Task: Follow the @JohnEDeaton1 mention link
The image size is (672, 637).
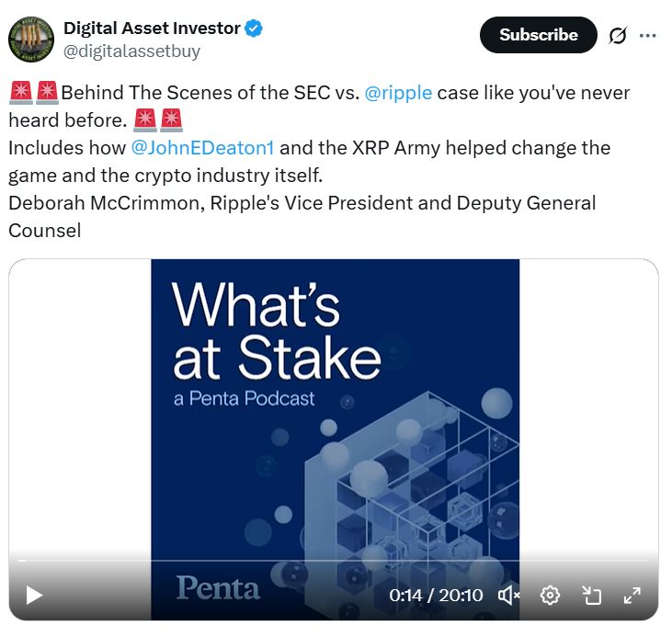Action: 203,148
